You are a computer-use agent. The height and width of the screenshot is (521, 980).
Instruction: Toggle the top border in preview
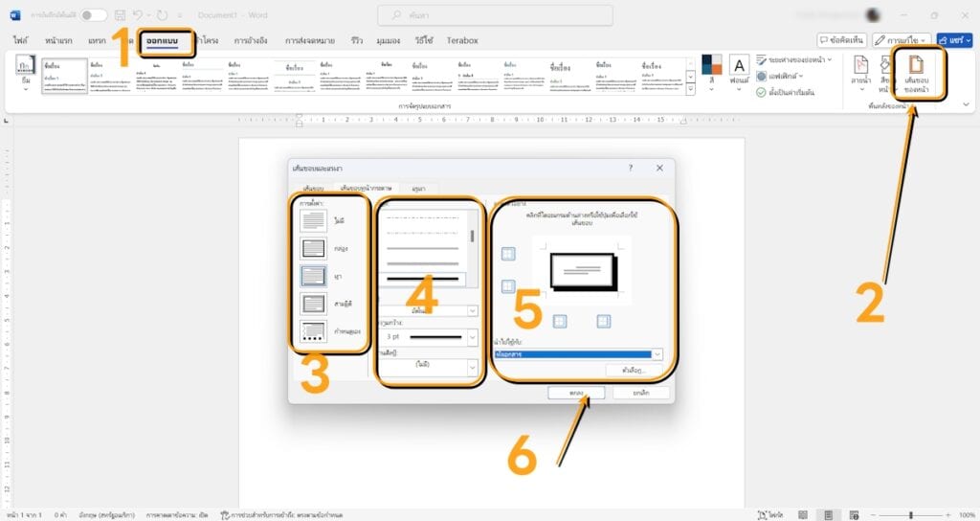pos(508,253)
